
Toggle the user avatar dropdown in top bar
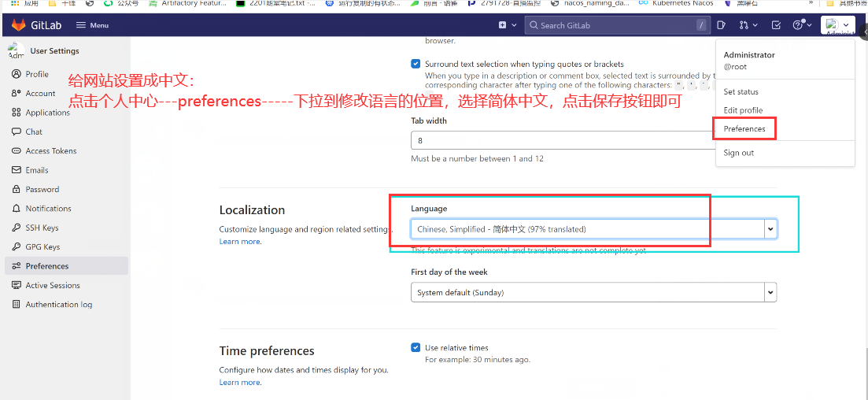[x=838, y=25]
